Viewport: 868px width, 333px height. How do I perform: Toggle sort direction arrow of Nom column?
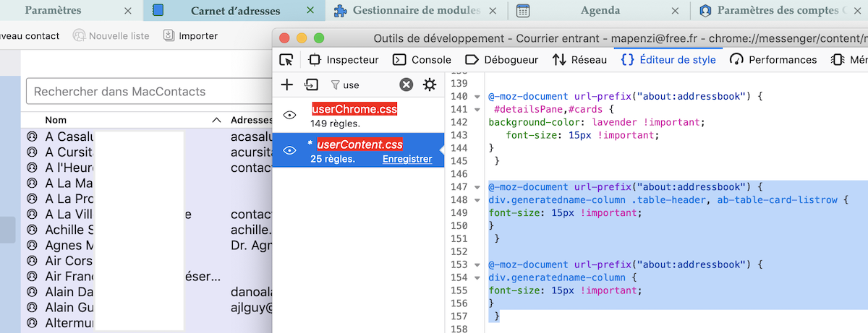point(216,120)
